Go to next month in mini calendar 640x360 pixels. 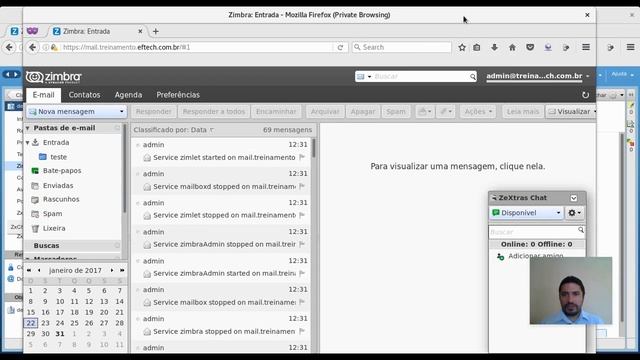click(x=112, y=270)
